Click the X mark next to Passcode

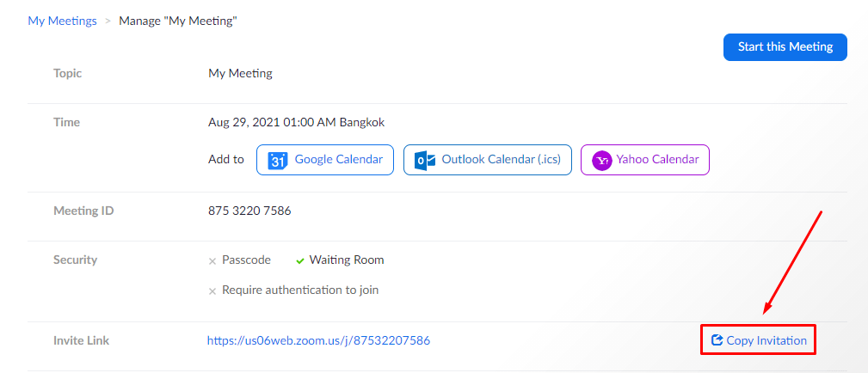point(212,260)
